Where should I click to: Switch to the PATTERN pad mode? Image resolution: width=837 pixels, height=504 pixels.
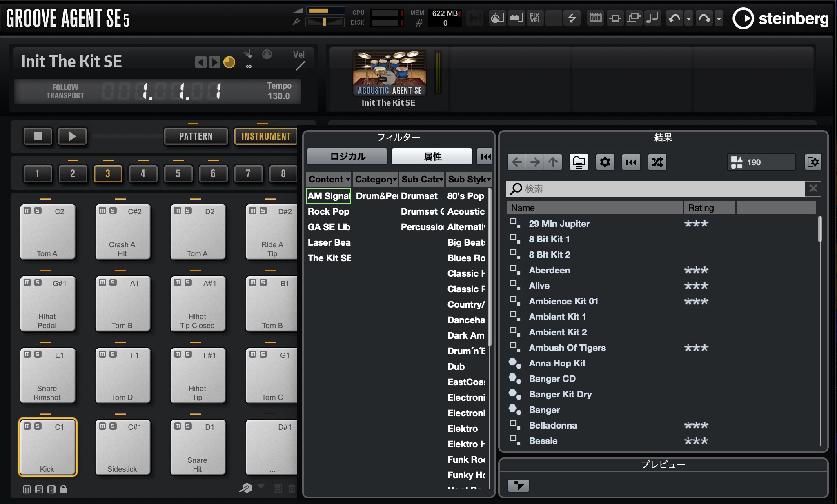click(x=196, y=136)
